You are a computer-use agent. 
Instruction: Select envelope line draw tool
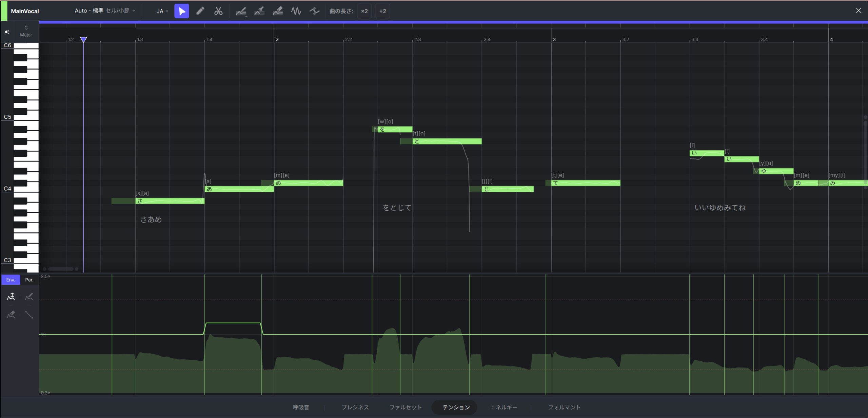click(x=29, y=315)
